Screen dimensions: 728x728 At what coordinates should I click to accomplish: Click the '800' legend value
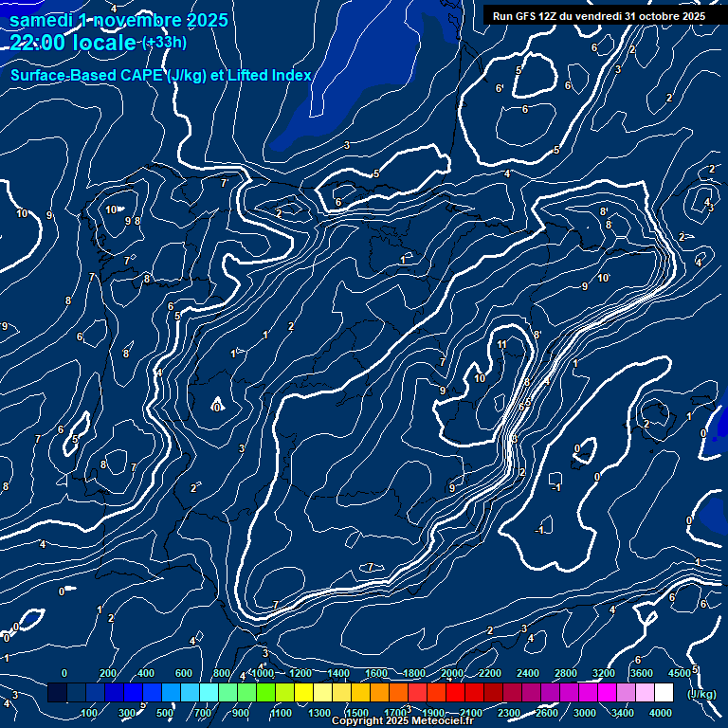(x=222, y=673)
